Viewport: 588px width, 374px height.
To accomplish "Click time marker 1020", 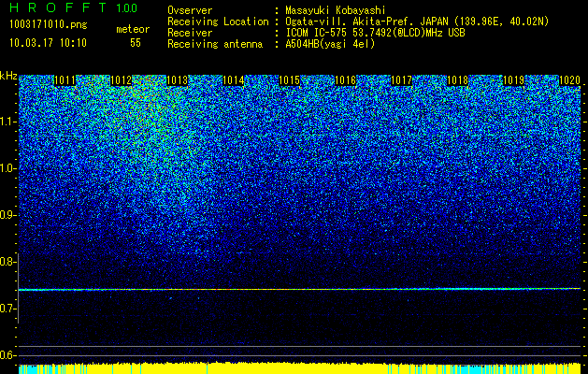I will tap(570, 80).
